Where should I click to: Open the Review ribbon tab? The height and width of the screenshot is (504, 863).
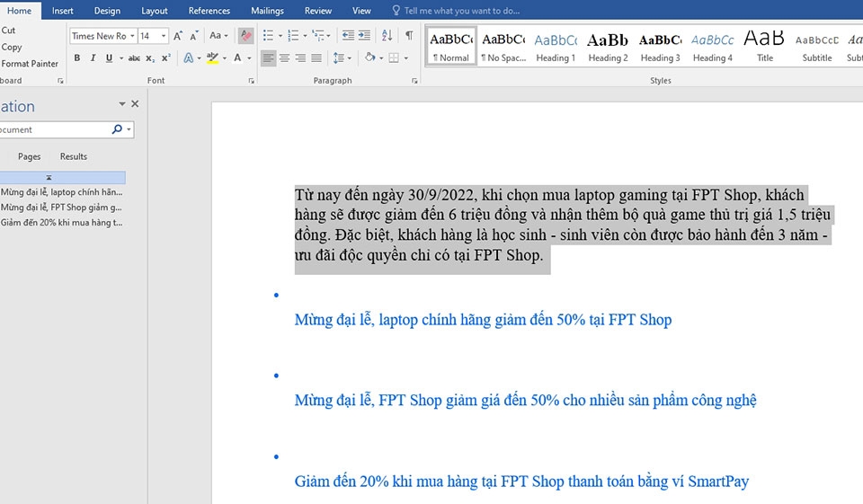[318, 11]
